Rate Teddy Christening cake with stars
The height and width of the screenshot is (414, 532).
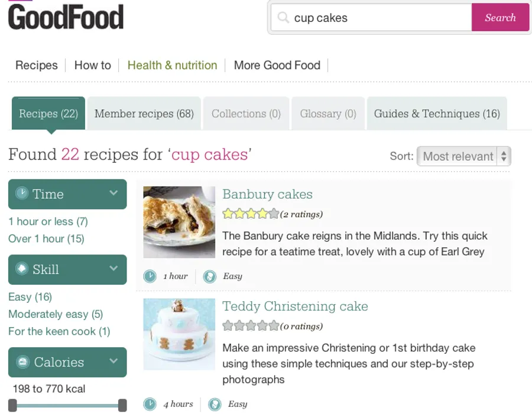pyautogui.click(x=251, y=326)
